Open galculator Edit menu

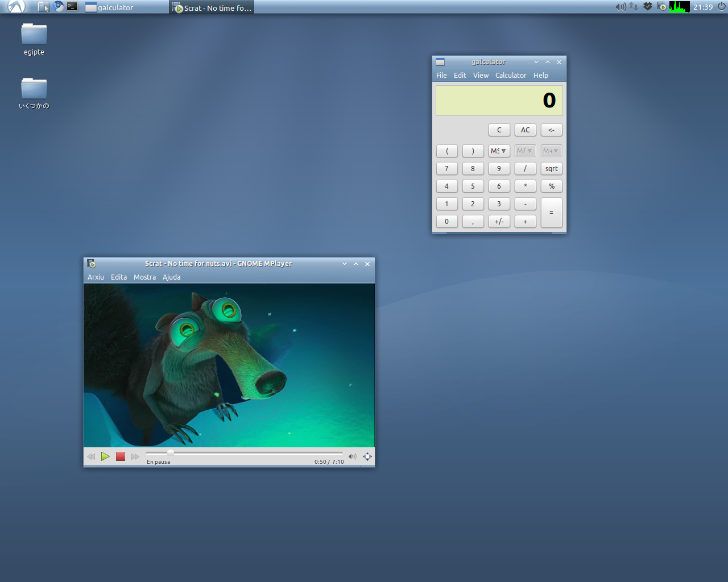[x=460, y=75]
